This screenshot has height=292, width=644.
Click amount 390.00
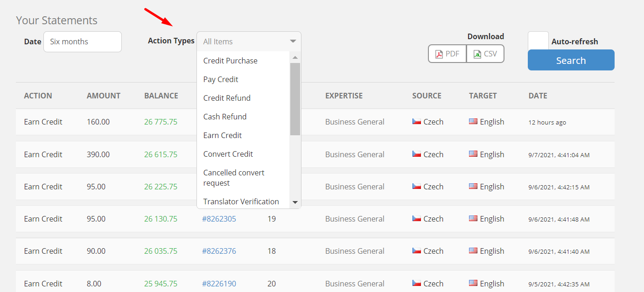coord(98,154)
